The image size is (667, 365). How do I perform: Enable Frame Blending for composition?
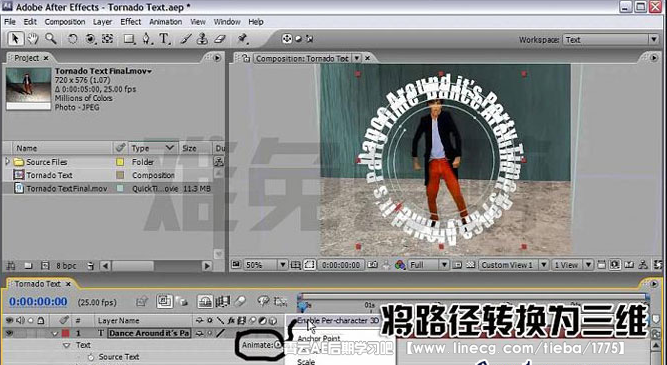click(x=222, y=302)
